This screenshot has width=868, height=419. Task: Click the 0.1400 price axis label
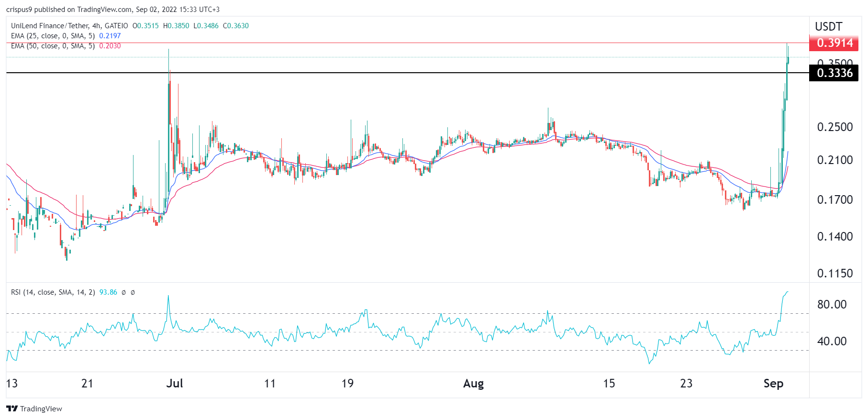coord(835,237)
